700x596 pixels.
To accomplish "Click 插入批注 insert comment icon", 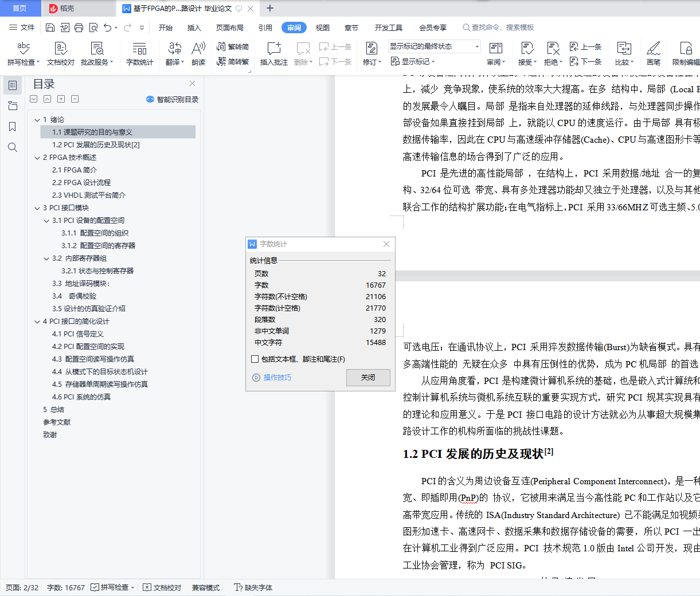I will (x=274, y=54).
